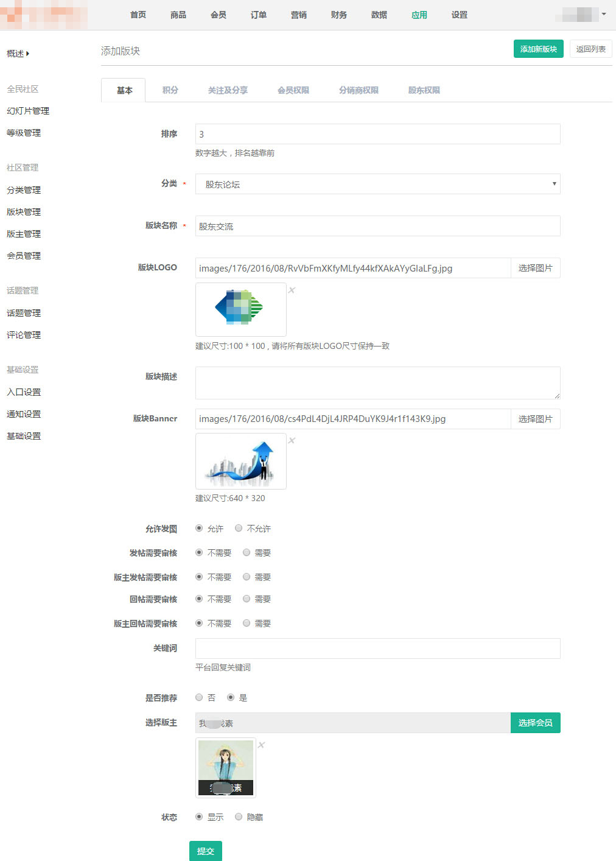Select 不允许 for 允许发图
Screen dimensions: 616x861
click(x=239, y=528)
